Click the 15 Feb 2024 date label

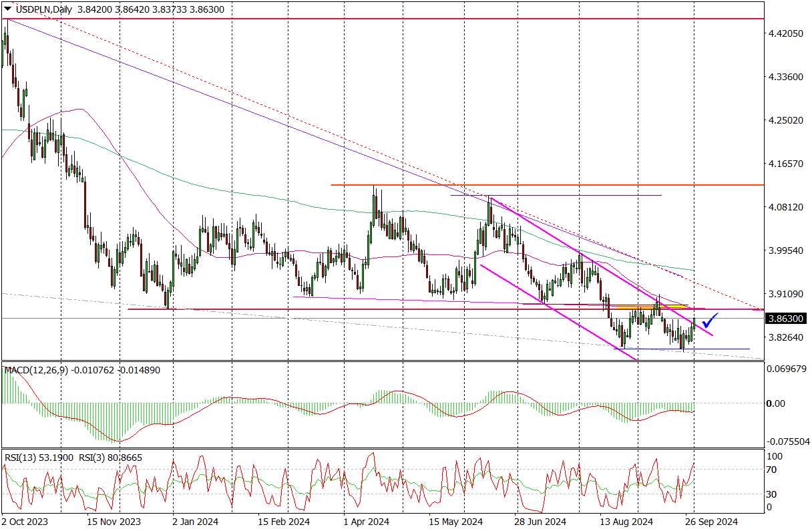[x=285, y=522]
